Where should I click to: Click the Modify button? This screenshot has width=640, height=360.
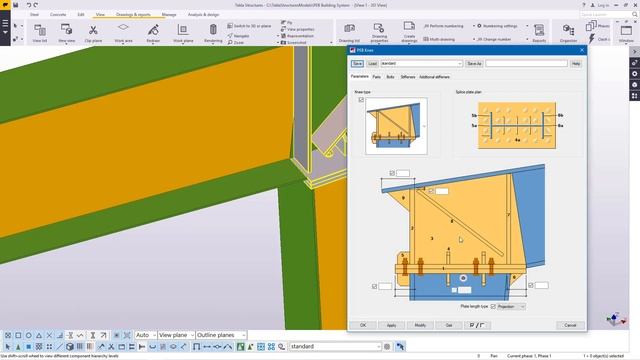[x=420, y=325]
